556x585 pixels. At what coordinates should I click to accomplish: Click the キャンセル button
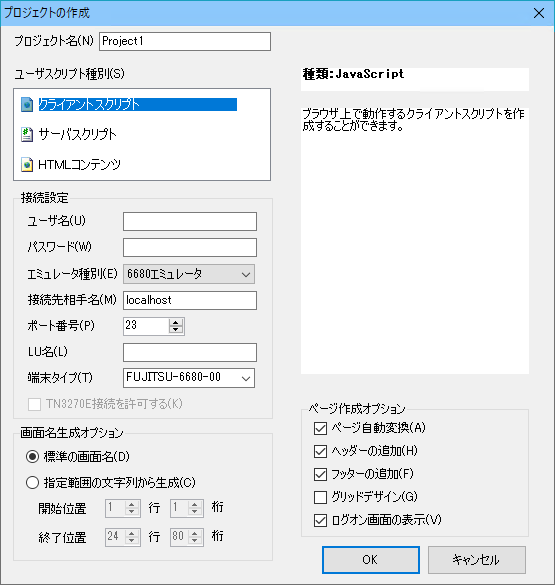[x=477, y=560]
